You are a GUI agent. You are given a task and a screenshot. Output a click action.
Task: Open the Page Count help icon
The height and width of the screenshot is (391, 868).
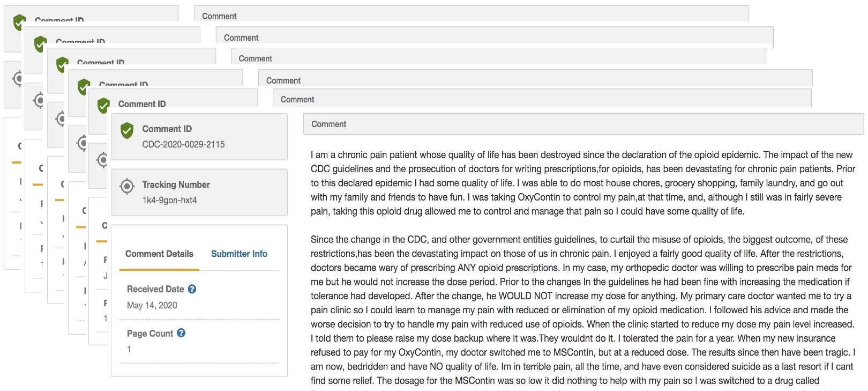tap(181, 333)
